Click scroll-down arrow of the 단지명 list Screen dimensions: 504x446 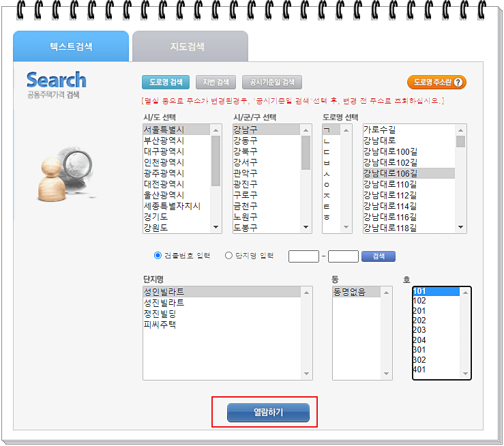(x=306, y=374)
